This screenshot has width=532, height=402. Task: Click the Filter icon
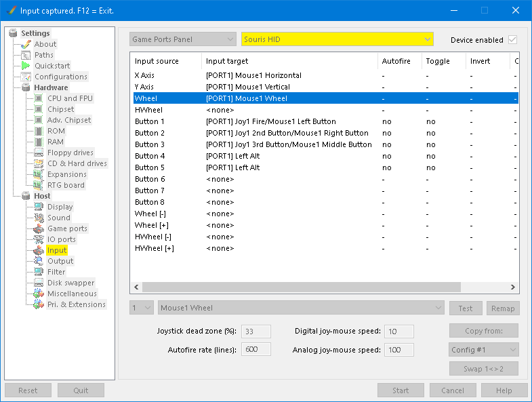39,272
